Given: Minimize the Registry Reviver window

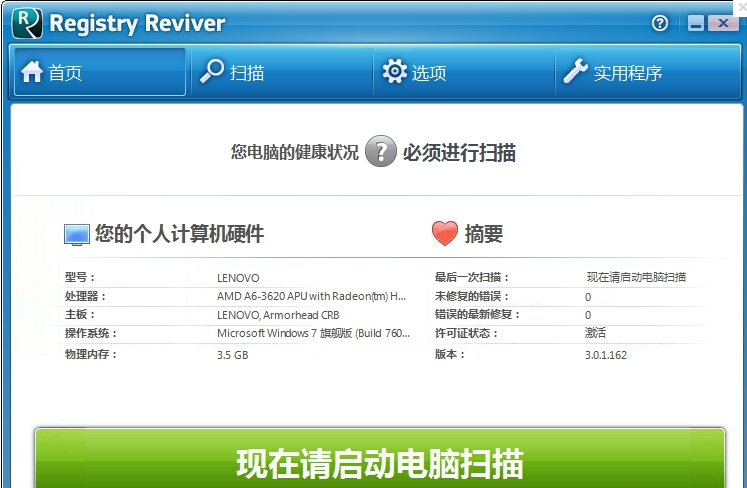Looking at the screenshot, I should 693,23.
